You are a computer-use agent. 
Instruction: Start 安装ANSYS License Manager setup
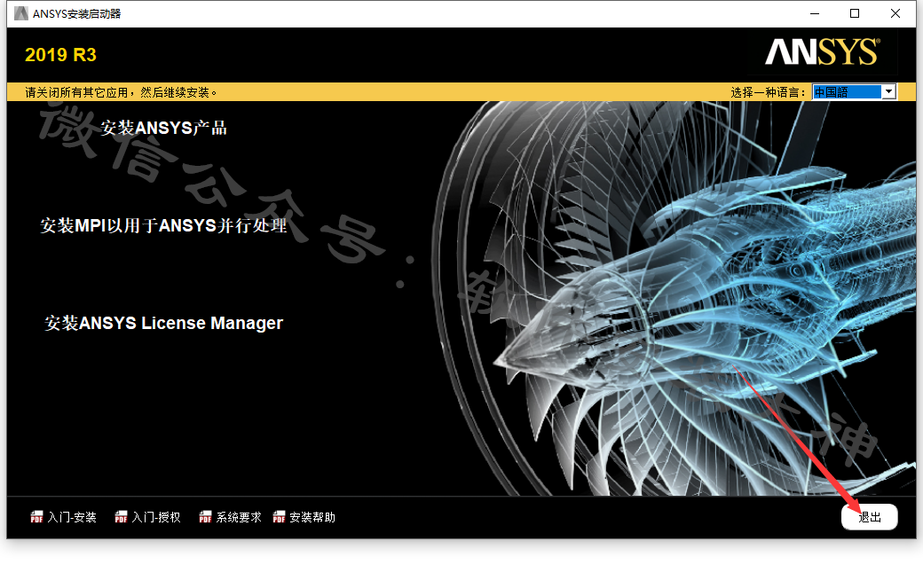point(163,323)
